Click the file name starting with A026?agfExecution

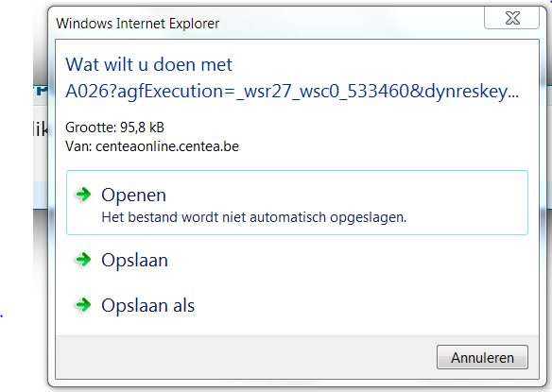point(292,92)
